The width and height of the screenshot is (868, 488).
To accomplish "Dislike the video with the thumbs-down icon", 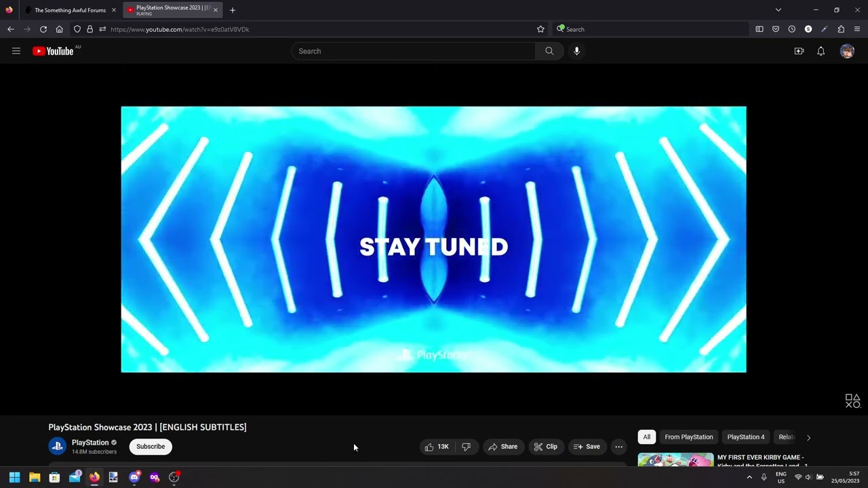I will [x=466, y=447].
